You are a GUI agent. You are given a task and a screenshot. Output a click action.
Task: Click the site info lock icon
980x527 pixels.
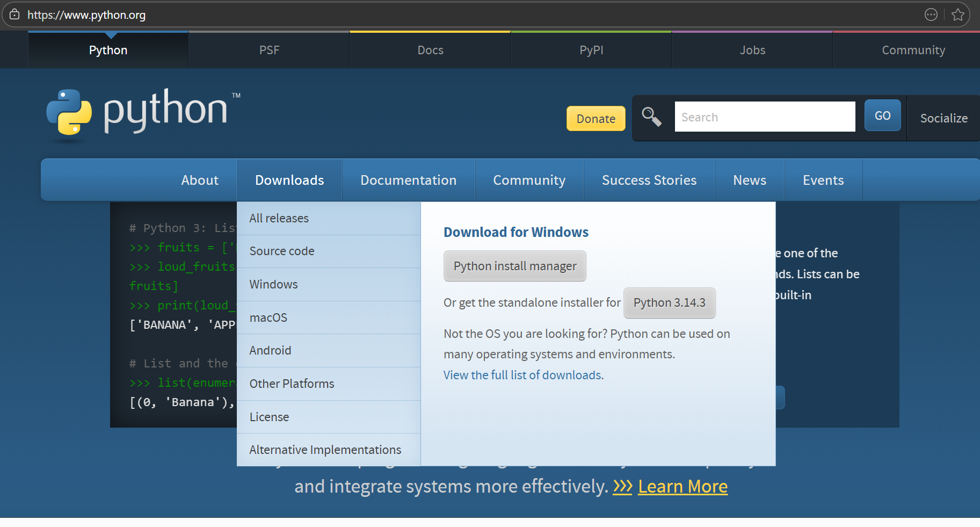pos(14,15)
